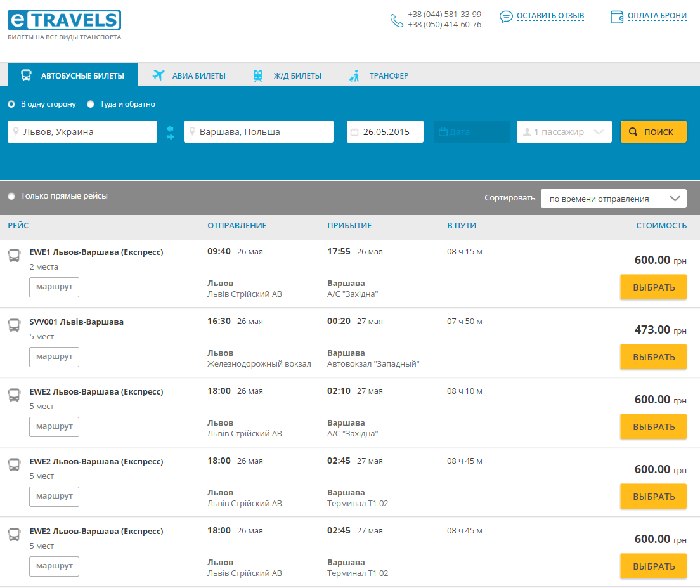This screenshot has width=700, height=588.
Task: Click the destination field Варшава, Польша
Action: (x=259, y=132)
